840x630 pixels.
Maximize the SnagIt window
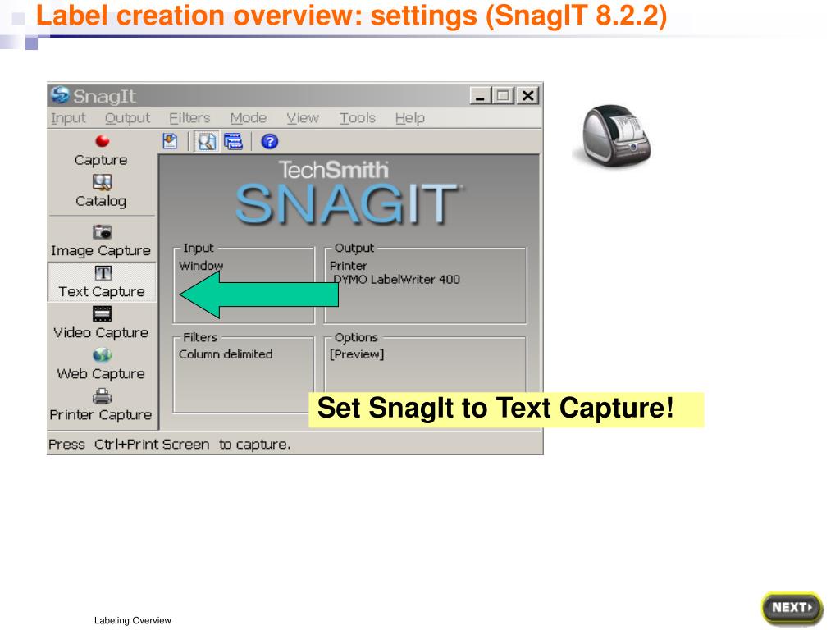click(x=503, y=96)
